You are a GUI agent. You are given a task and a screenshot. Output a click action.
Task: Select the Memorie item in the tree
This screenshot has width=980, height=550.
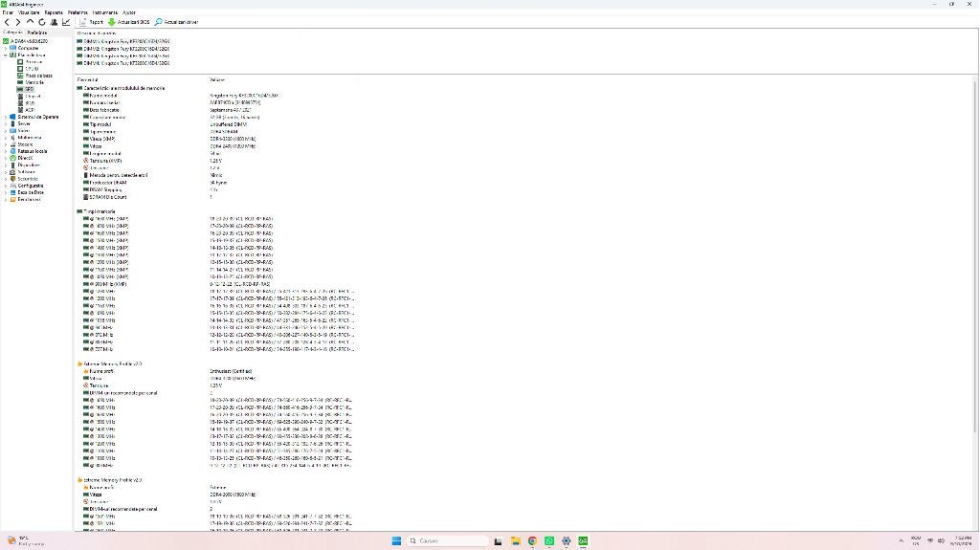tap(33, 82)
